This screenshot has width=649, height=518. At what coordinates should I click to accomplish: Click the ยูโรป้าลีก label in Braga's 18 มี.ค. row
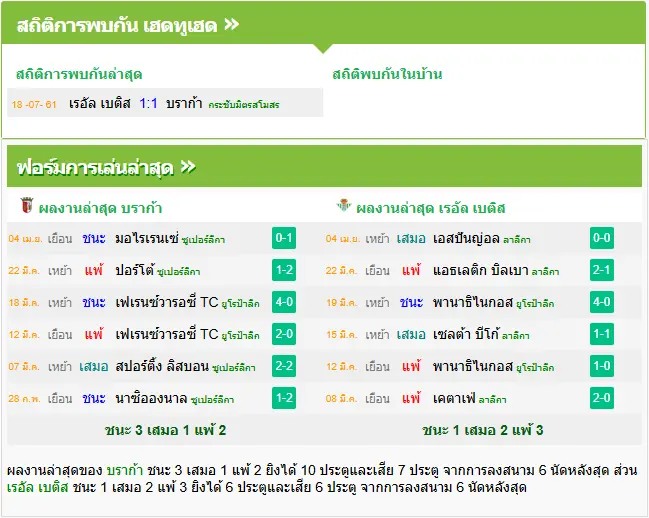click(240, 304)
